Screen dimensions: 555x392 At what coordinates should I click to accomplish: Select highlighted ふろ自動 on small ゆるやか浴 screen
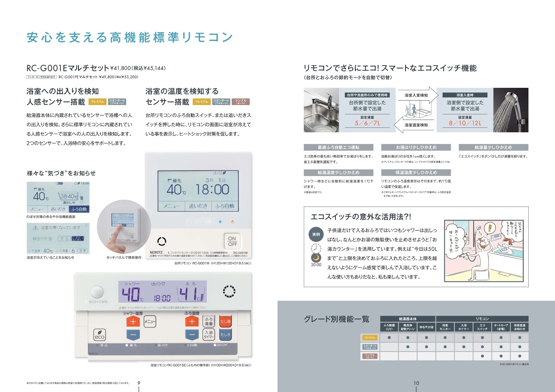pyautogui.click(x=79, y=209)
